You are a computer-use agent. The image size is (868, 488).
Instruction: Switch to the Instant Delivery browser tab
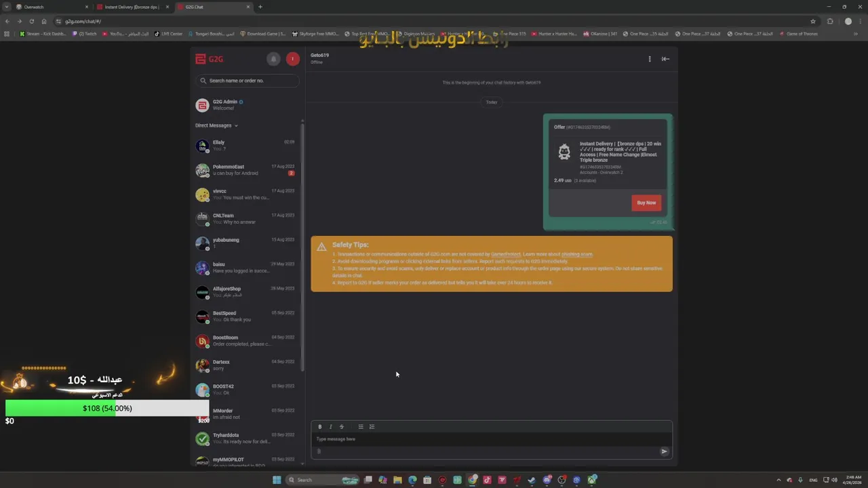coord(132,7)
